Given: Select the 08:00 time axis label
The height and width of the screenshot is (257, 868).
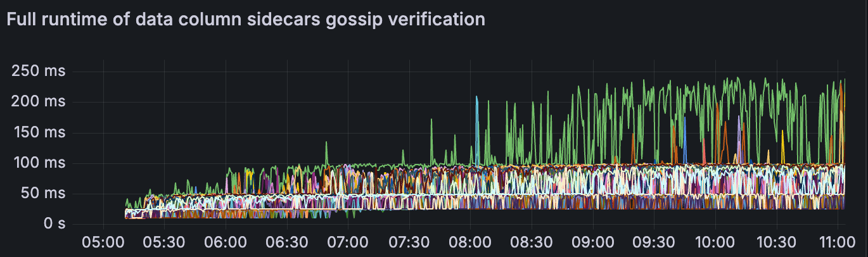Looking at the screenshot, I should point(470,243).
